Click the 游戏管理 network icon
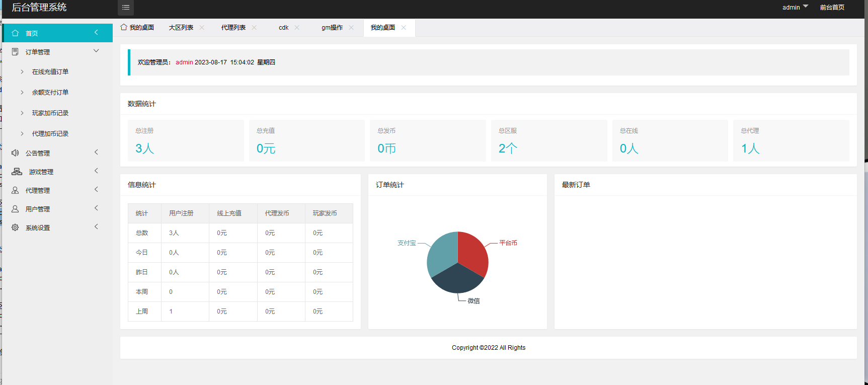This screenshot has height=385, width=868. coord(17,172)
